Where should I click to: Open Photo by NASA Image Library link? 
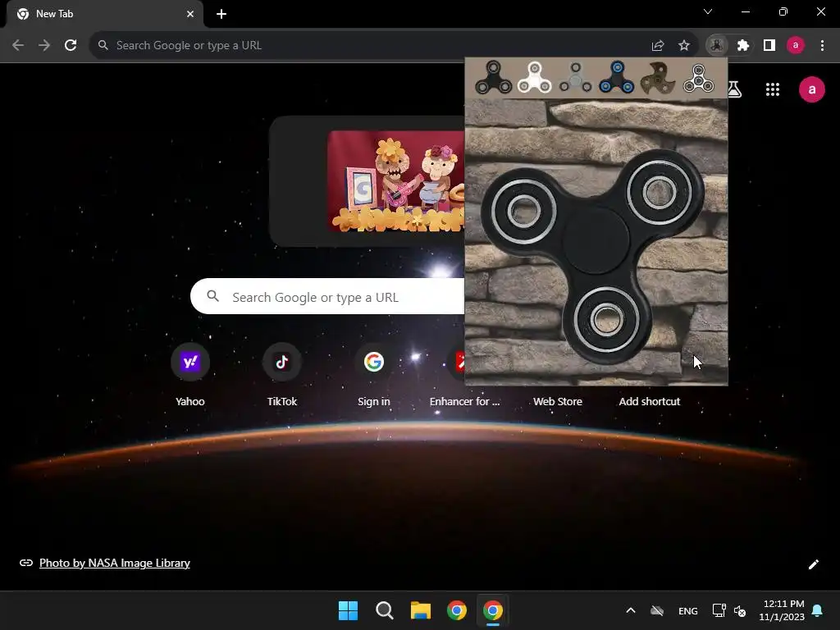(x=115, y=563)
